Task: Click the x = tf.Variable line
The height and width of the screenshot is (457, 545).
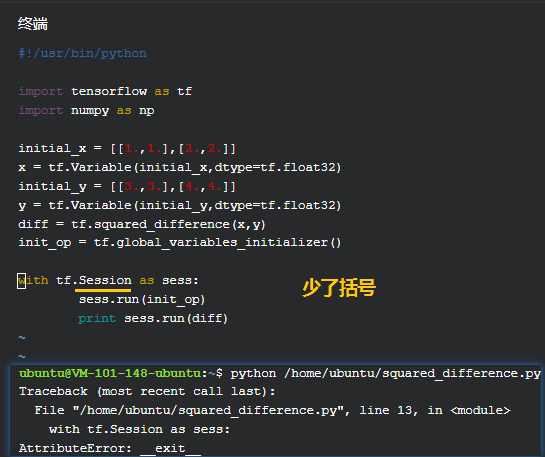Action: [180, 168]
